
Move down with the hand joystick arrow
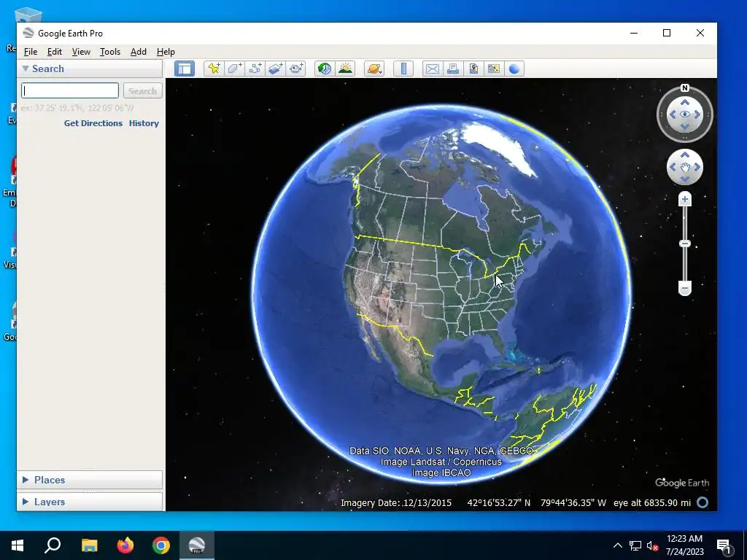tap(684, 179)
